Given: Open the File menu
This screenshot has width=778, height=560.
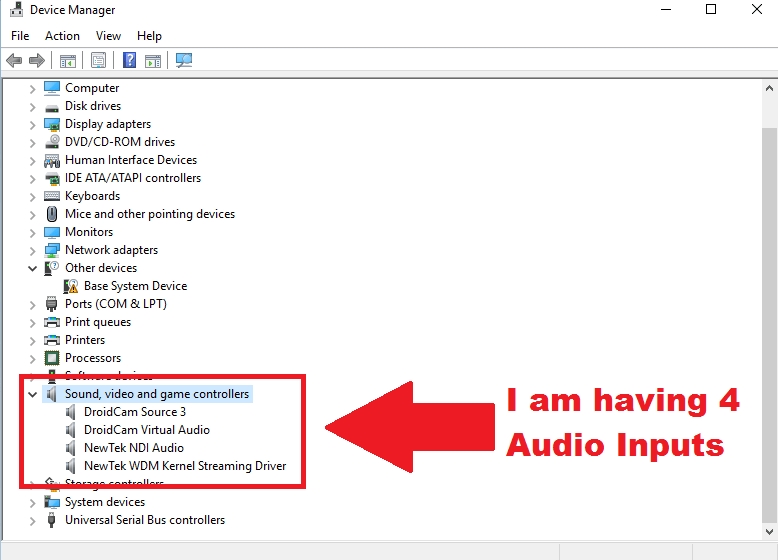Looking at the screenshot, I should (20, 36).
